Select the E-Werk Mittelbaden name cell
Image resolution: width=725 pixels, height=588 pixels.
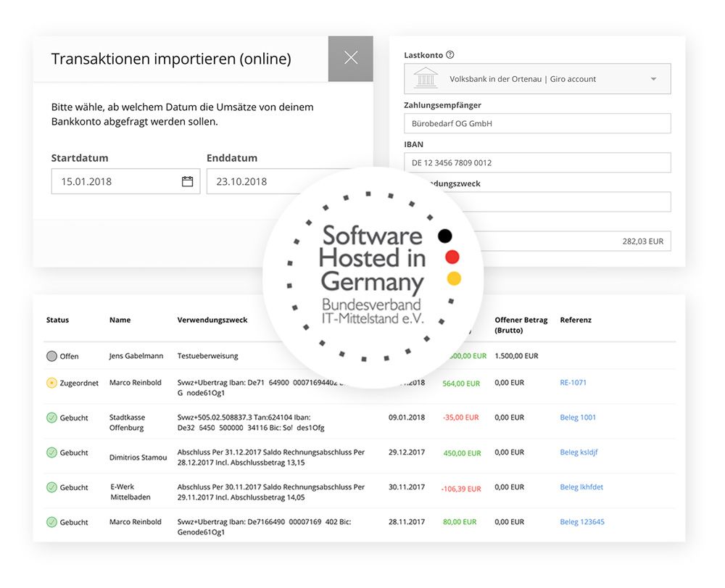pyautogui.click(x=130, y=492)
